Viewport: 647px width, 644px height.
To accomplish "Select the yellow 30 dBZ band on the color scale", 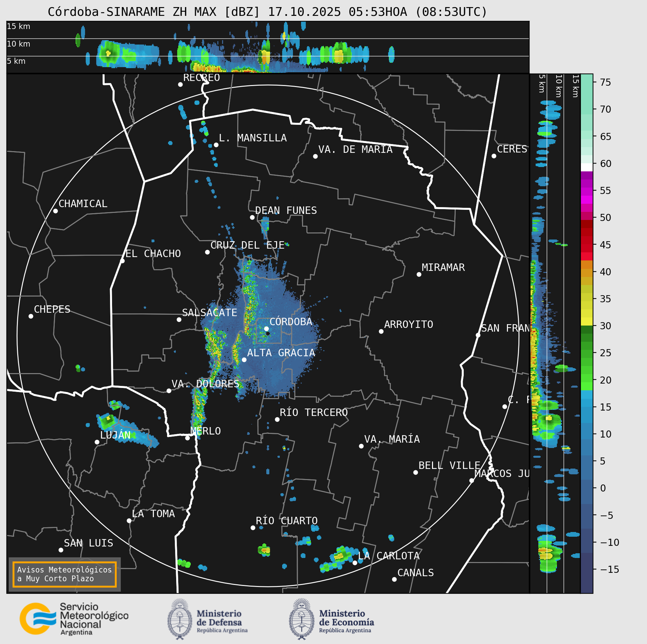I will (x=587, y=321).
